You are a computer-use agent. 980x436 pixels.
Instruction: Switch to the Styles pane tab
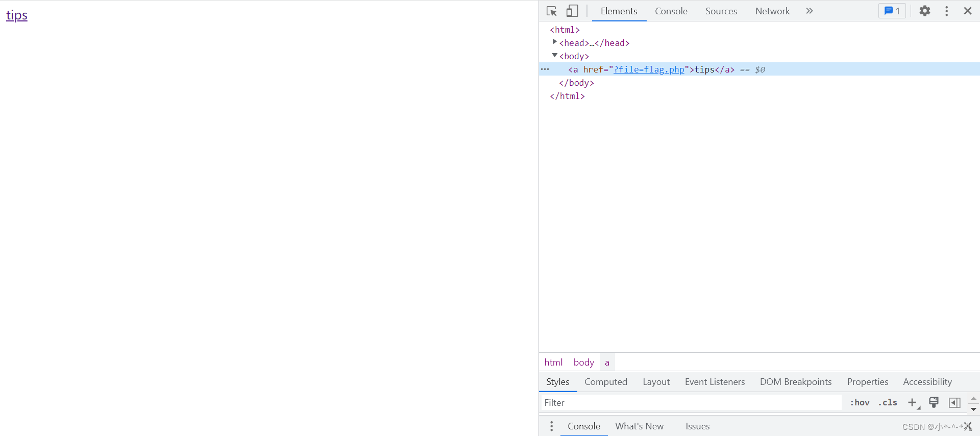click(558, 382)
